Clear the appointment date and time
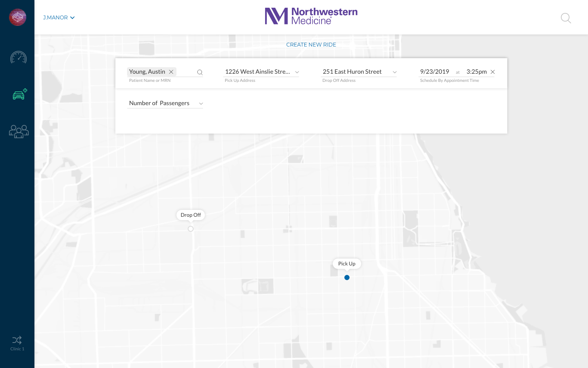The height and width of the screenshot is (368, 588). 493,72
